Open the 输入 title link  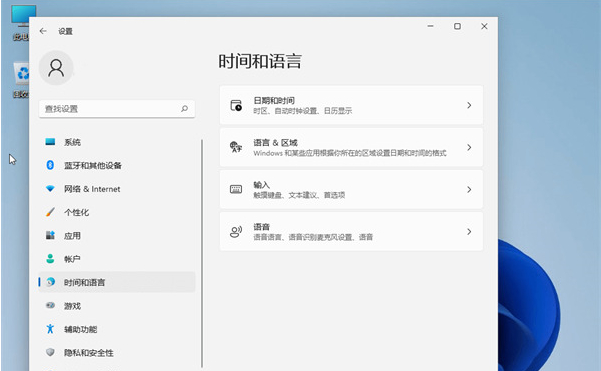click(x=262, y=185)
